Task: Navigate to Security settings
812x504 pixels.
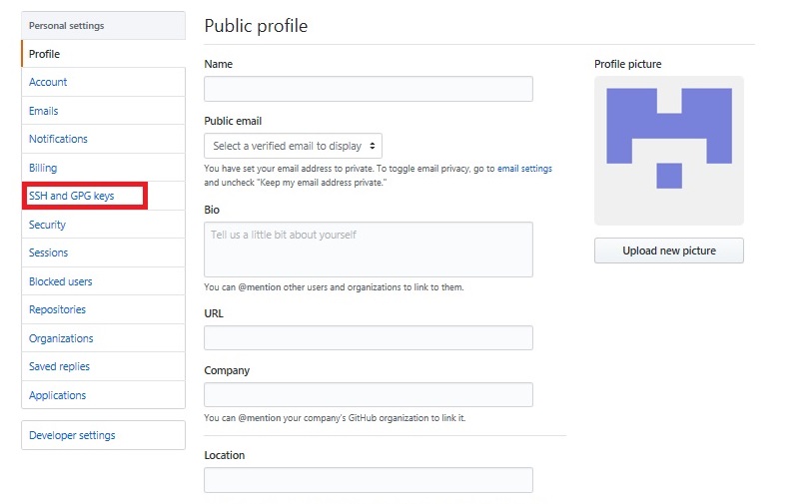Action: 47,225
